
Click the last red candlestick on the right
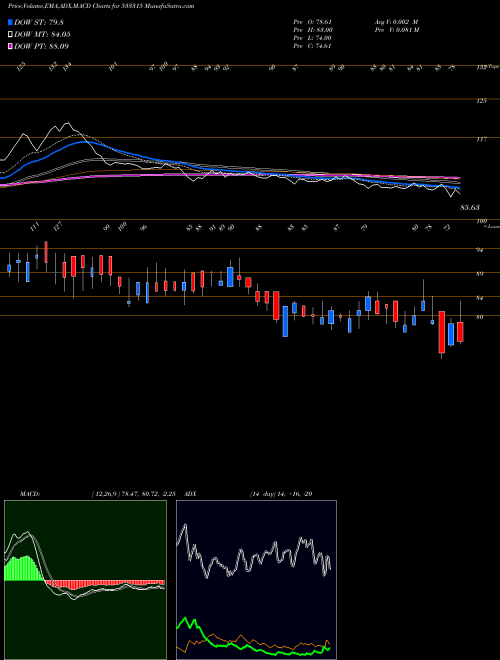(460, 332)
